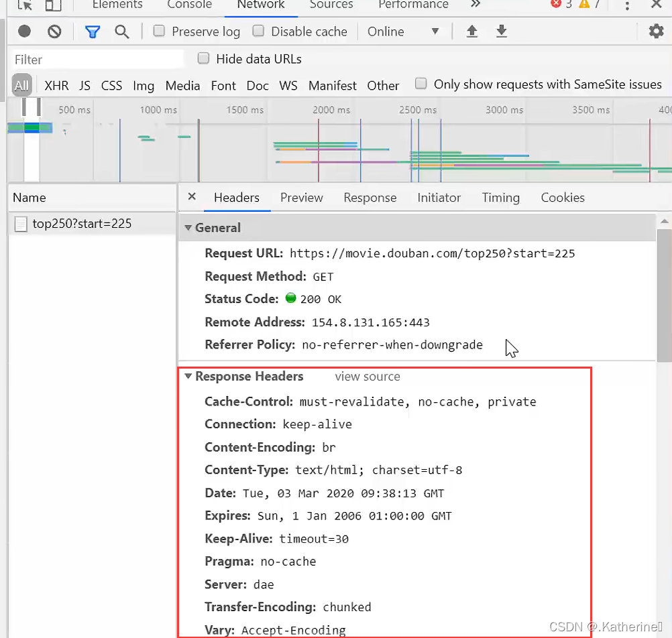Viewport: 672px width, 638px height.
Task: Enable the Disable cache checkbox
Action: [258, 31]
